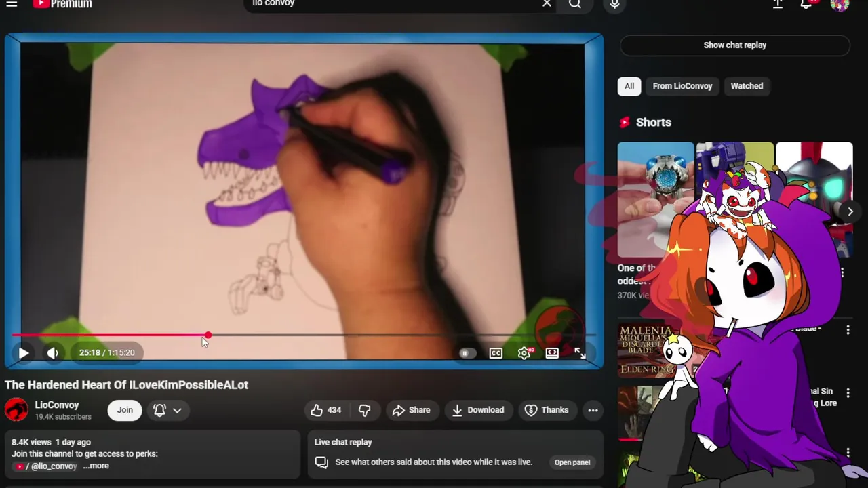
Task: Join the LioConvoy channel
Action: click(125, 410)
